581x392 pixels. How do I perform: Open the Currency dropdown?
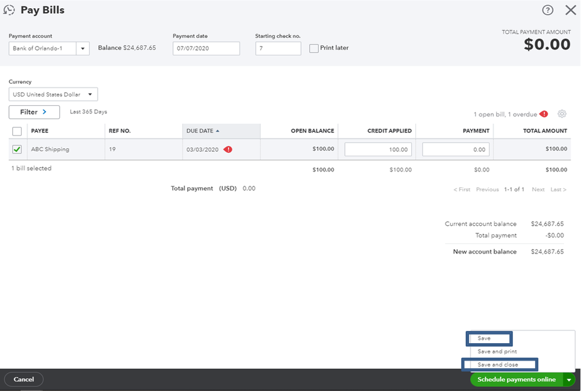click(x=91, y=94)
